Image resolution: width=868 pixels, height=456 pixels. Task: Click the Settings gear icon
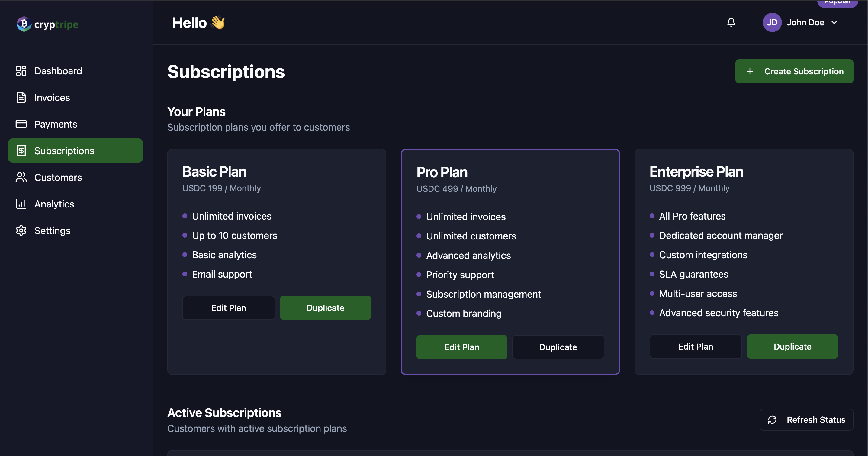[21, 231]
